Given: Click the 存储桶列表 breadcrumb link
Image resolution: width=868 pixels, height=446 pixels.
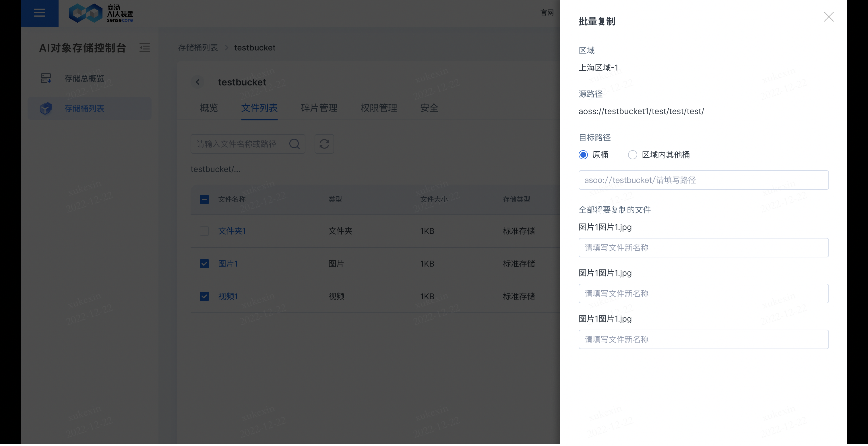Looking at the screenshot, I should point(198,48).
